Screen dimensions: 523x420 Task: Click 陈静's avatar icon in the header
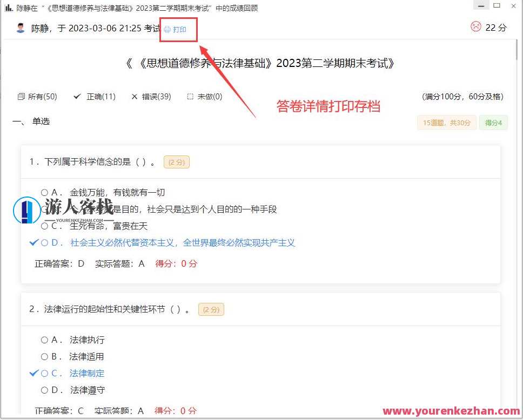click(x=20, y=28)
